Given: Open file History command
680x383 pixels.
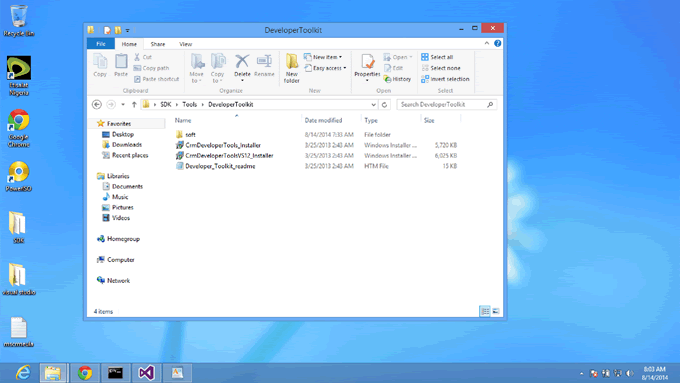Looking at the screenshot, I should coord(397,79).
